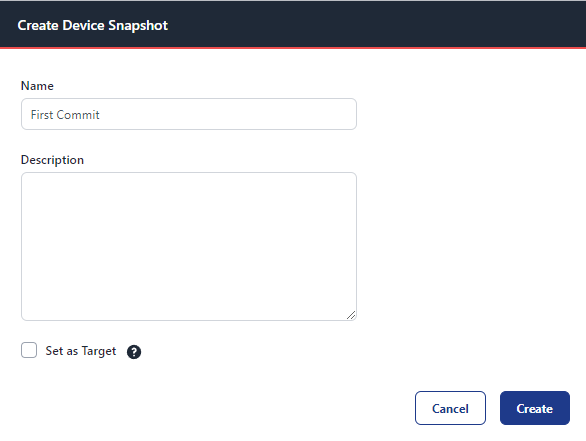Click the question mark next to Set as Target
This screenshot has height=441, width=586.
tap(134, 352)
